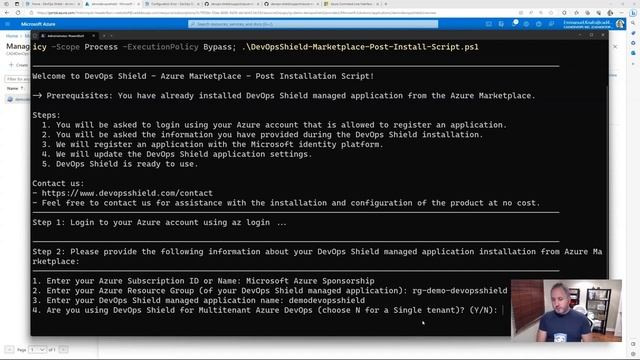Reload the browser page
640x360 pixels.
(18, 13)
